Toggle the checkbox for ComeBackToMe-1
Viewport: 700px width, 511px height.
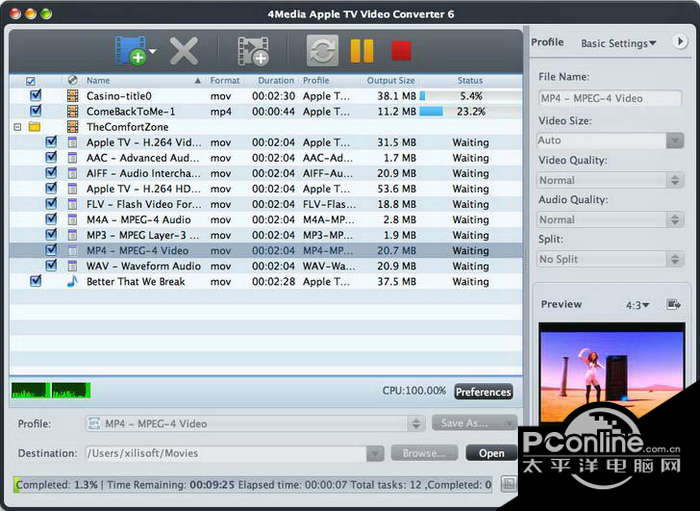click(36, 111)
